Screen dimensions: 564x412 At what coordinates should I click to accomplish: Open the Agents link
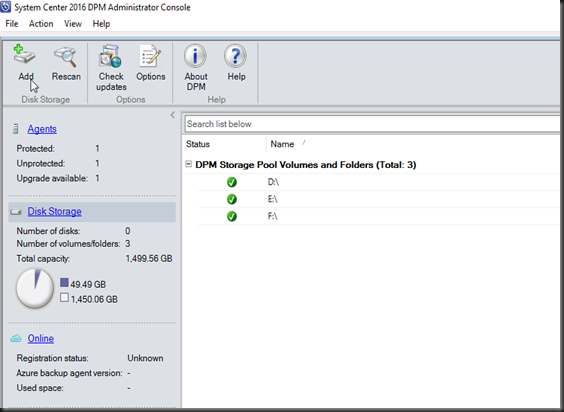[42, 129]
